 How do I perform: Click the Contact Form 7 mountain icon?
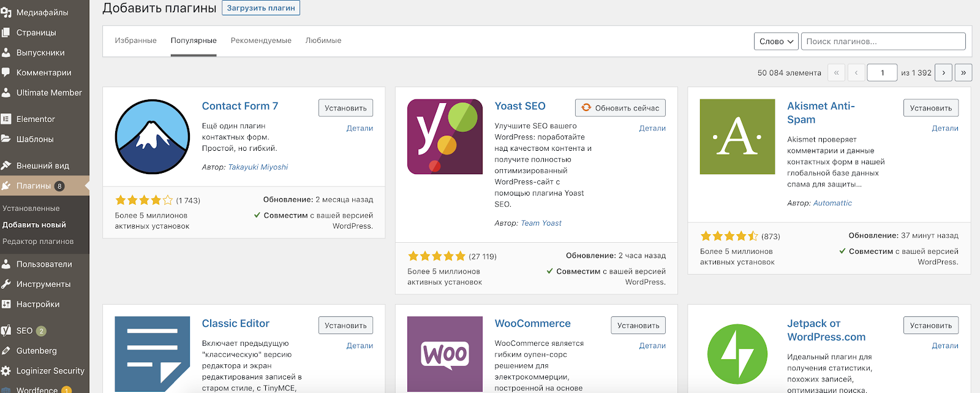tap(153, 137)
